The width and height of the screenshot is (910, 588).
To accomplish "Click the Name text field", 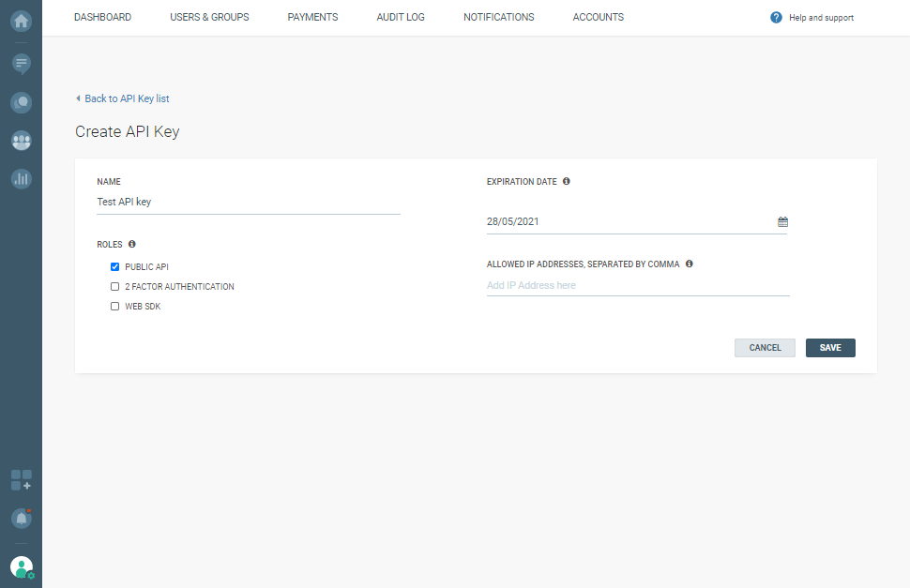I will pyautogui.click(x=248, y=202).
